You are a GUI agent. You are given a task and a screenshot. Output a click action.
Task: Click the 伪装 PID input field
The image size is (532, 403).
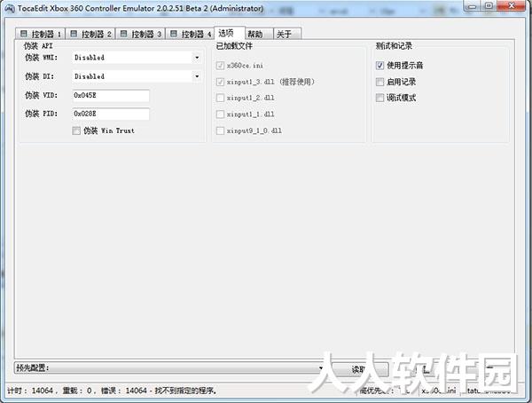(x=111, y=114)
